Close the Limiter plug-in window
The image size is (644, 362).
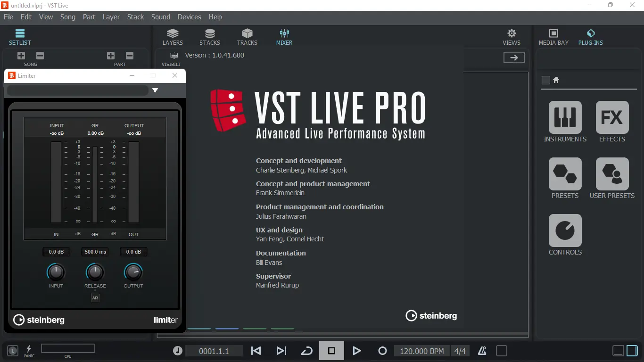[x=175, y=75]
